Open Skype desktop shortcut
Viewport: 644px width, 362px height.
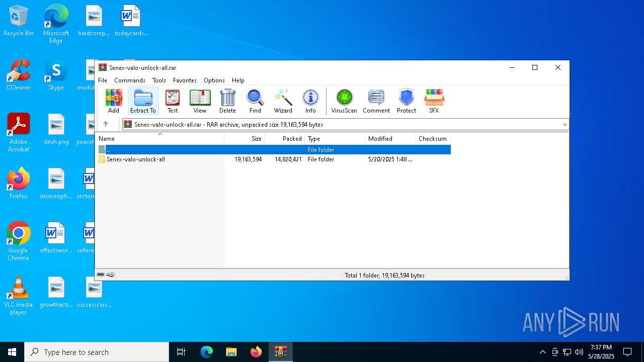tap(56, 75)
